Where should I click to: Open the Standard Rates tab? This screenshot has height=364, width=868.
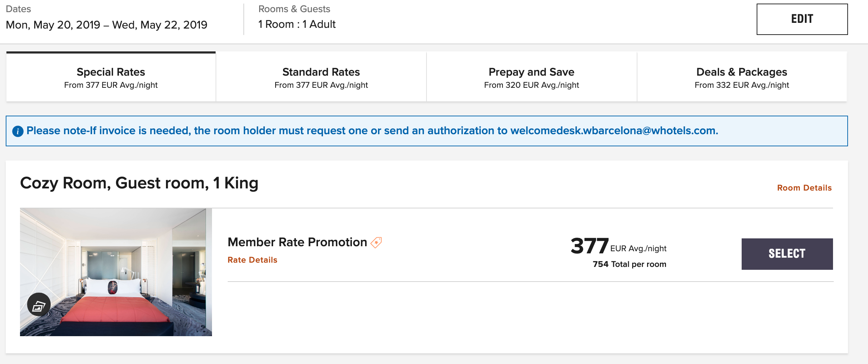[321, 77]
